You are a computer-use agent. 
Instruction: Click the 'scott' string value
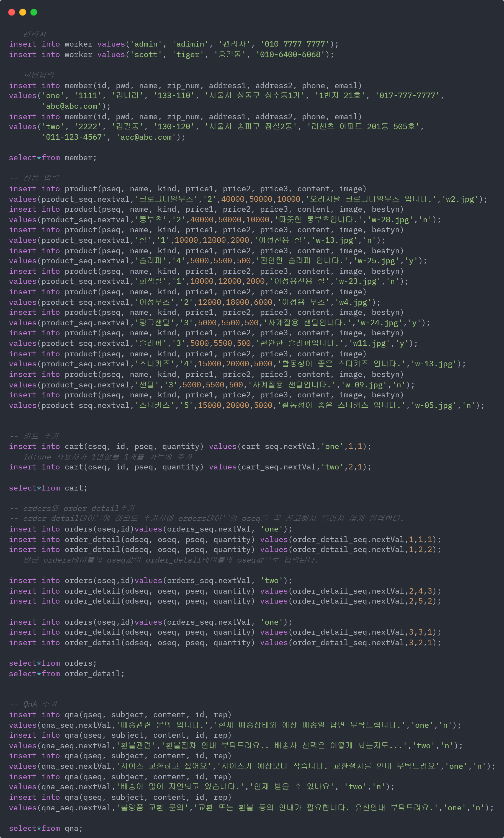tap(146, 54)
